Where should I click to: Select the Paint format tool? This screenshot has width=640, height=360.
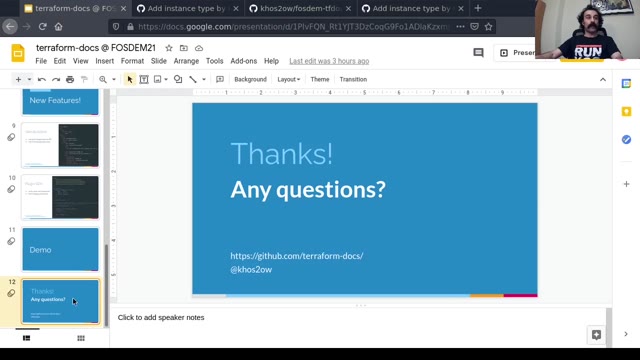coord(84,79)
